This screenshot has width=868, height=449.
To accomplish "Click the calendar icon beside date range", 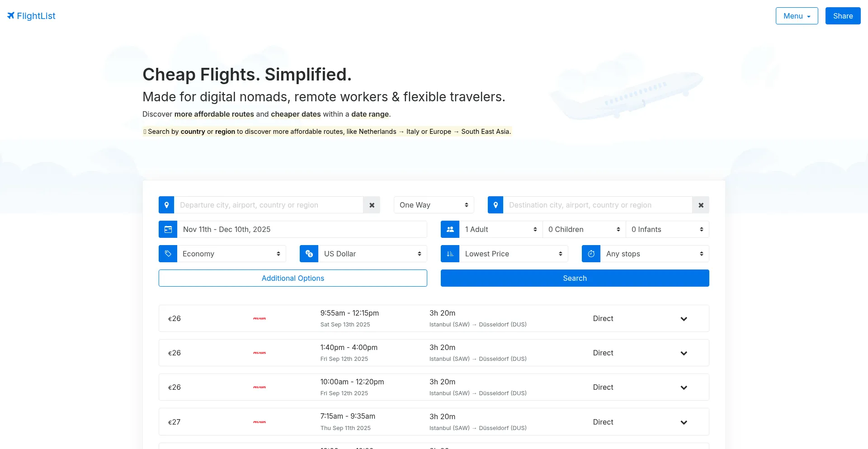I will tap(168, 229).
